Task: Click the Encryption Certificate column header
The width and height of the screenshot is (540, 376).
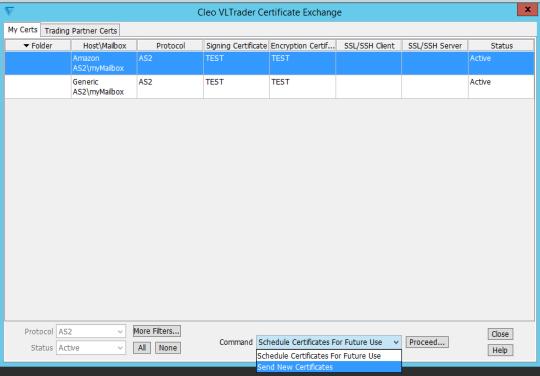Action: [x=302, y=45]
